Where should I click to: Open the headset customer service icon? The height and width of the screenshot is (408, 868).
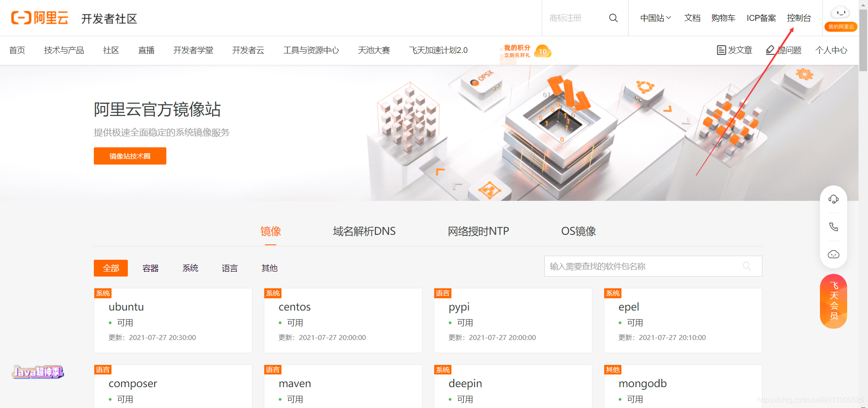(x=834, y=199)
